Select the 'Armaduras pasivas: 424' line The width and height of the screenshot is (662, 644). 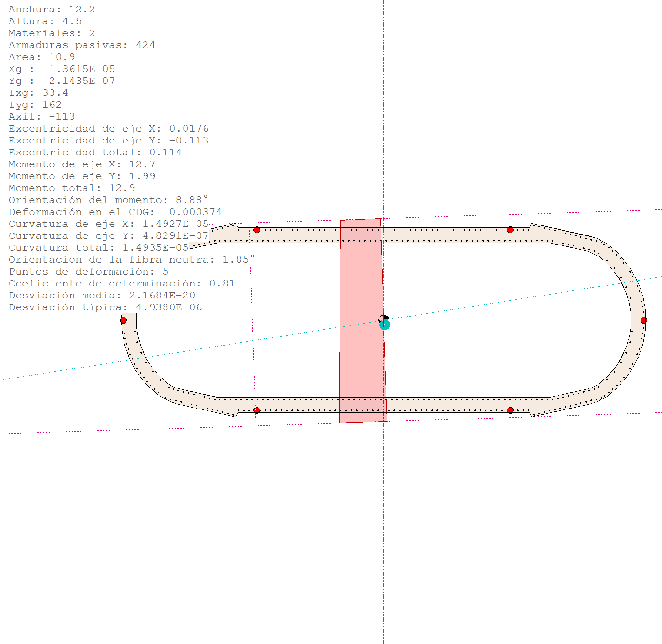[x=82, y=45]
